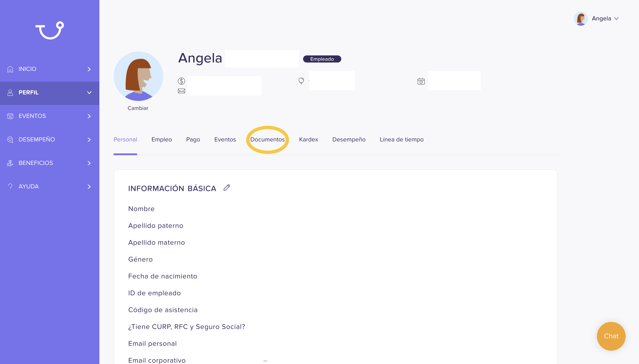Open the Angela user dropdown arrow

[x=617, y=18]
